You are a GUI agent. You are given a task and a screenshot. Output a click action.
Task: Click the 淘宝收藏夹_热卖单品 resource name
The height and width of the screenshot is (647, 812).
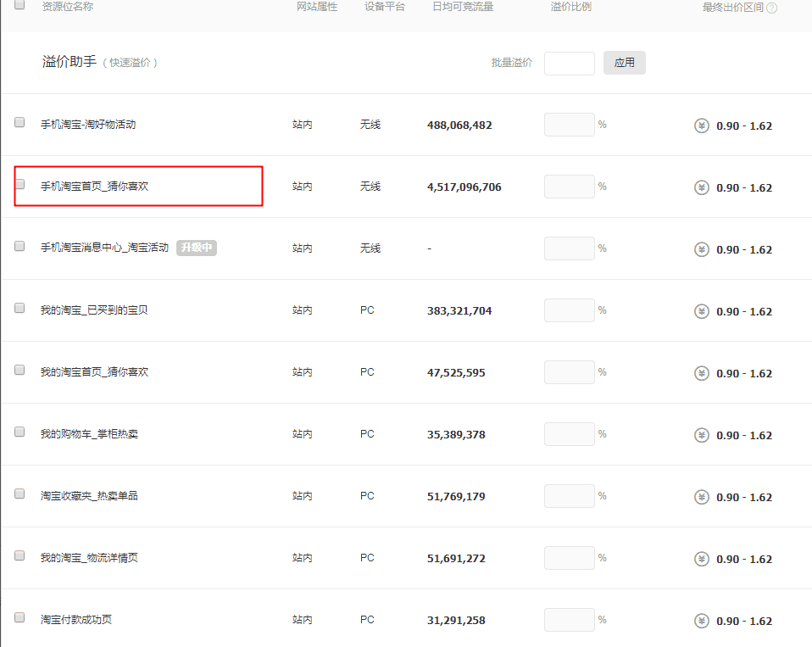coord(89,496)
